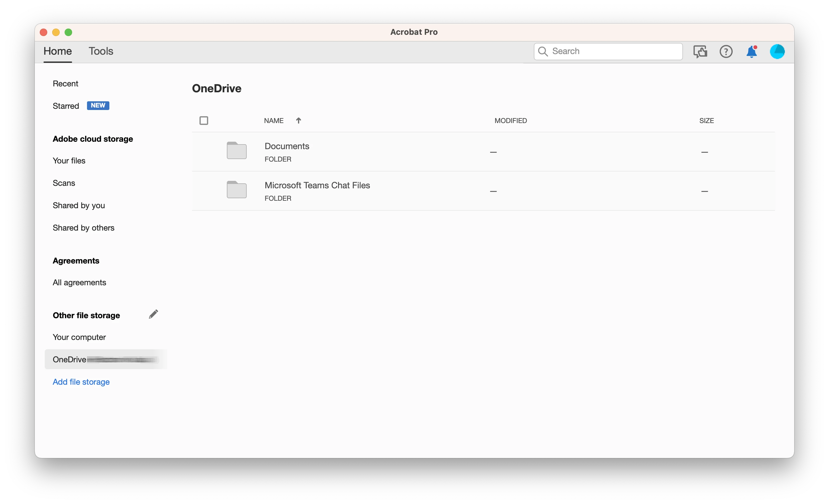Click the notifications bell icon
829x504 pixels.
[x=751, y=52]
